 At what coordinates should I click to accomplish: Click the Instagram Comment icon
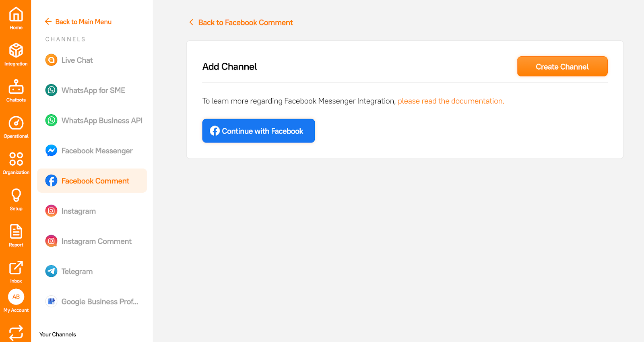[x=51, y=241]
